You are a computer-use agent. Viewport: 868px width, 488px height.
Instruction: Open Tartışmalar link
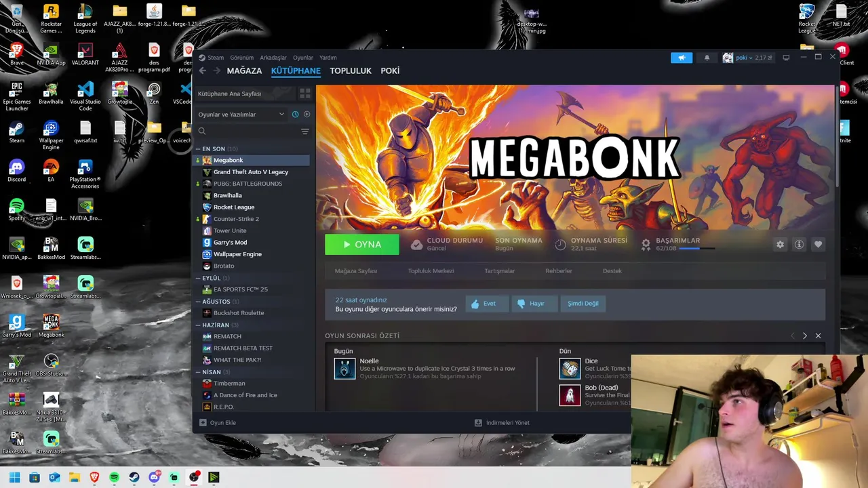click(500, 270)
